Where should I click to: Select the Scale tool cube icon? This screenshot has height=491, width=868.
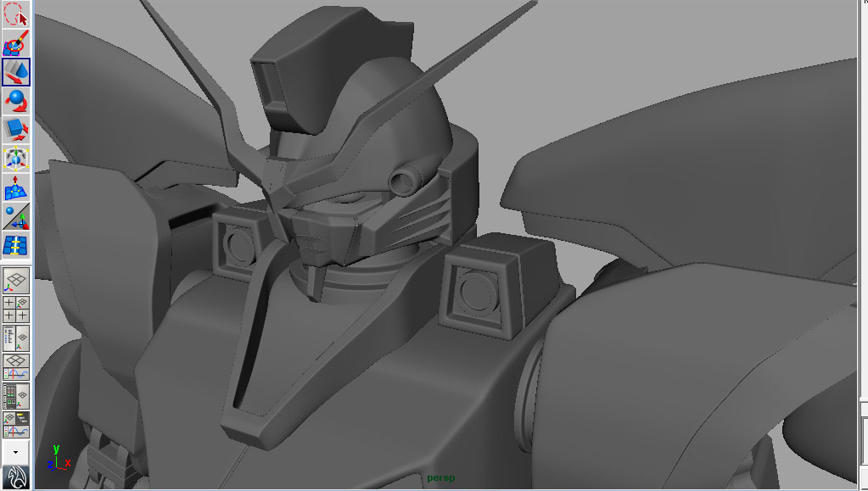15,130
